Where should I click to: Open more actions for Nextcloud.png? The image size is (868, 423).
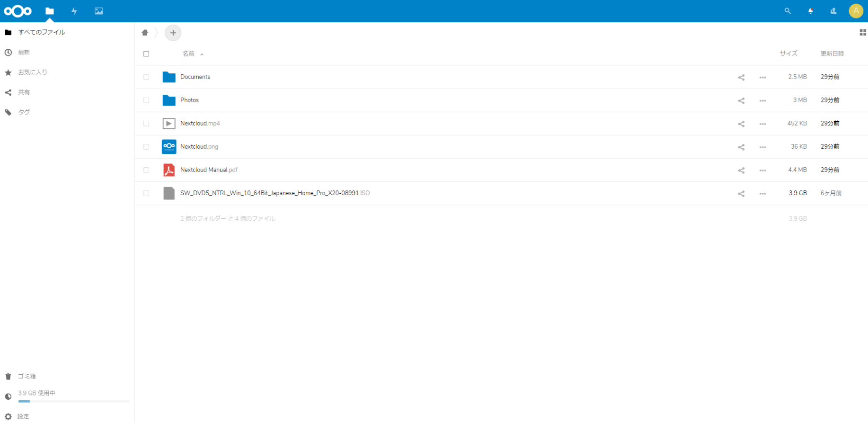762,147
